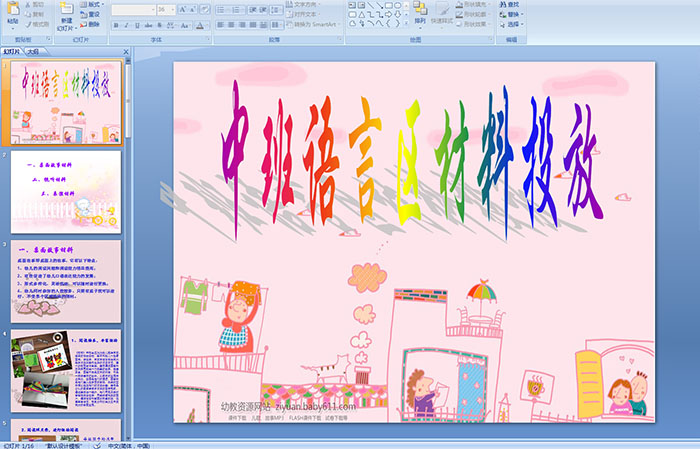Align text right
The width and height of the screenshot is (700, 449).
coord(242,25)
